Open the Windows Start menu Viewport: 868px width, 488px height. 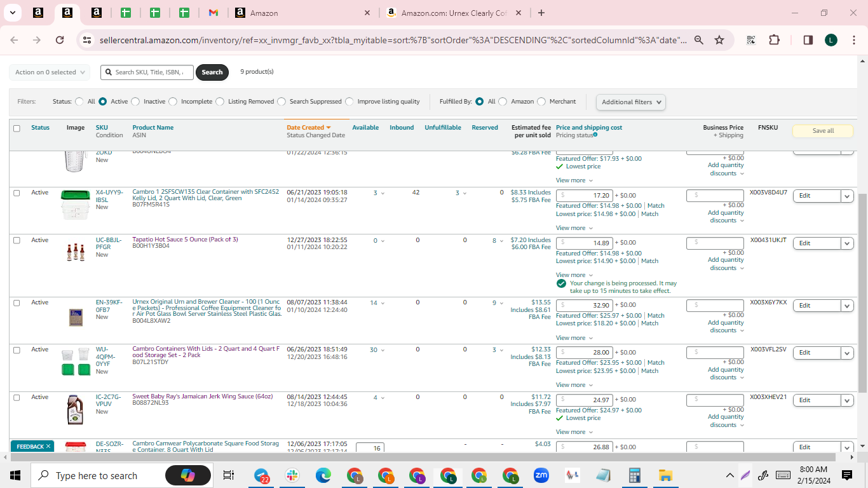(15, 475)
